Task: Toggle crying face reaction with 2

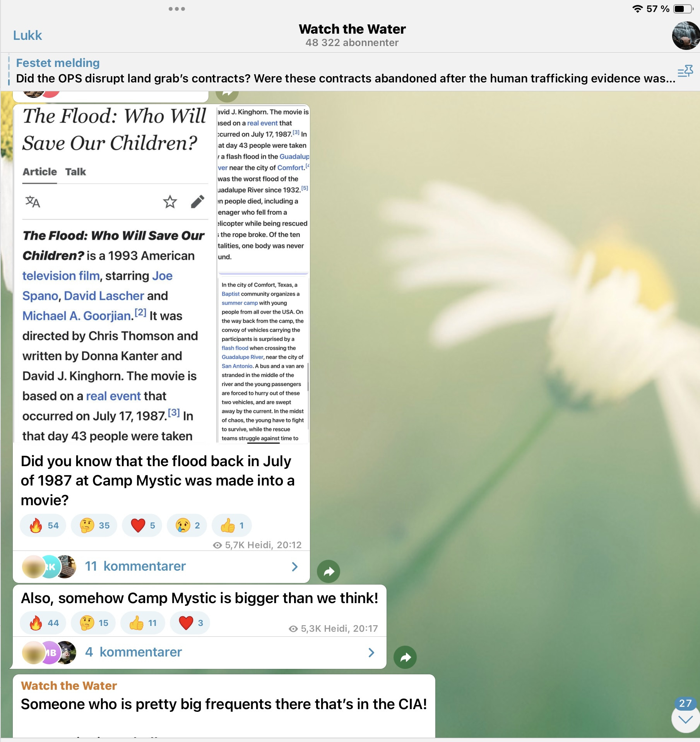Action: [187, 525]
